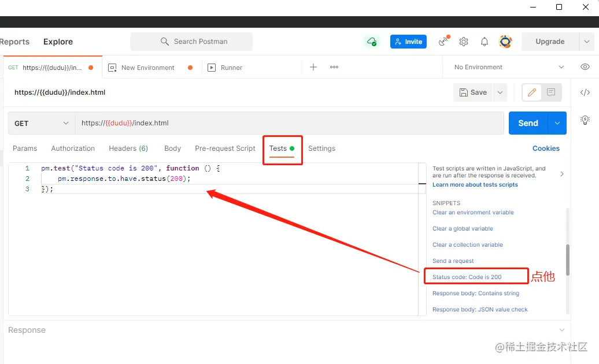Expand the Upgrade dropdown arrow
Screen dimensions: 599x364
(x=587, y=42)
